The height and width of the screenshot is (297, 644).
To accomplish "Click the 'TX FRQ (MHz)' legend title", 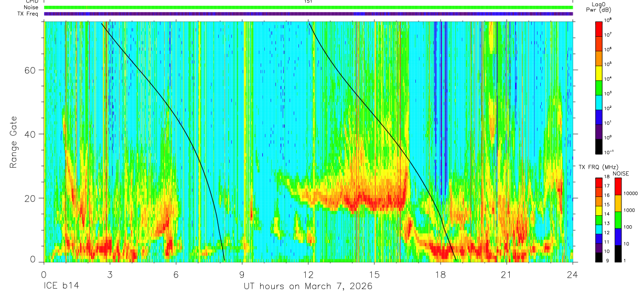I will (598, 167).
